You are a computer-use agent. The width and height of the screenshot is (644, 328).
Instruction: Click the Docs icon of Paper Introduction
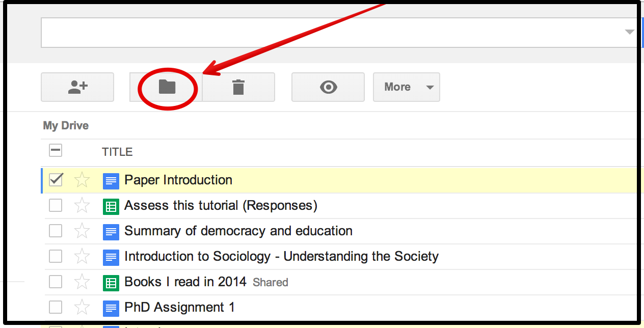click(111, 180)
